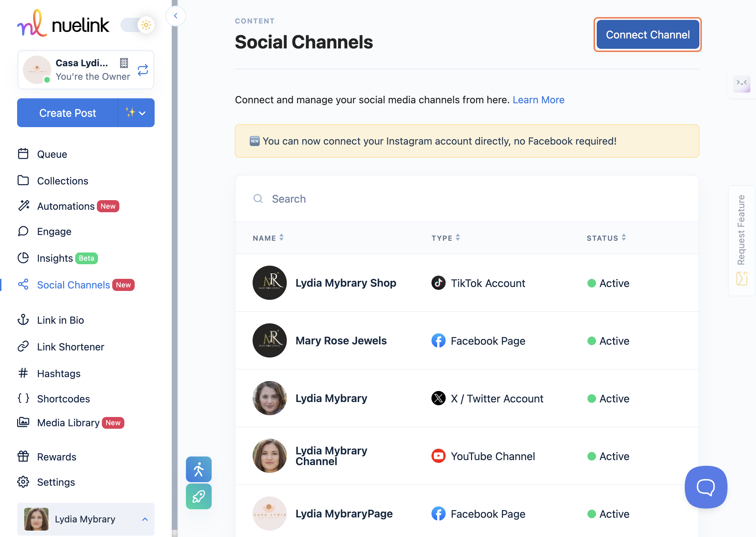
Task: Click the Insights pie chart icon
Action: pos(23,257)
